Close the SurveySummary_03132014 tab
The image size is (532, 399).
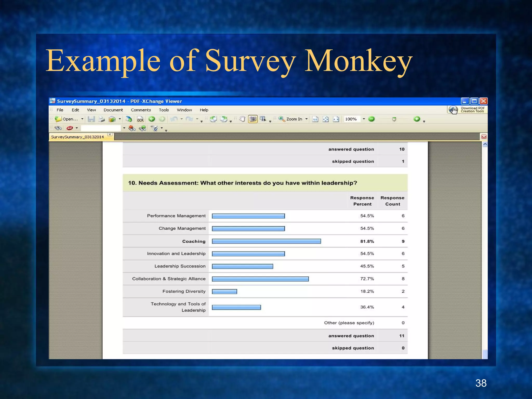(x=110, y=135)
